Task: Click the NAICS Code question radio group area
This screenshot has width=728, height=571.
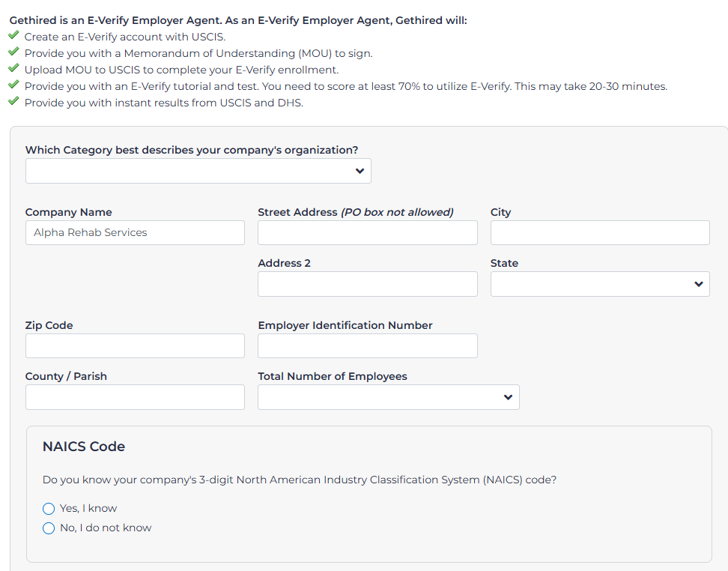Action: click(x=97, y=518)
